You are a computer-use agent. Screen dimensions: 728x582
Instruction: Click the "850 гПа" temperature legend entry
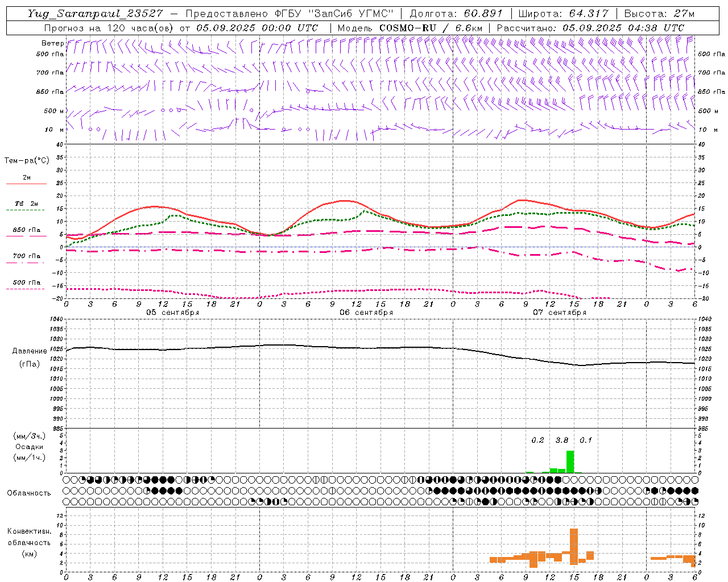(27, 230)
